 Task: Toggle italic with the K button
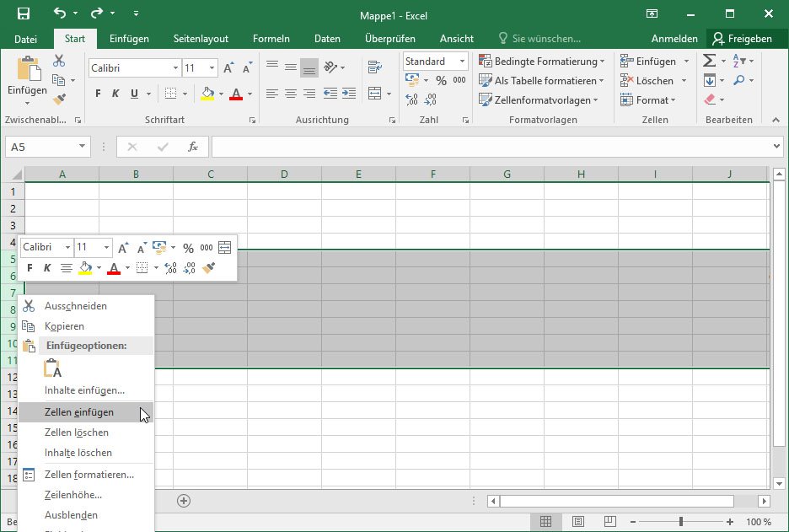click(115, 91)
